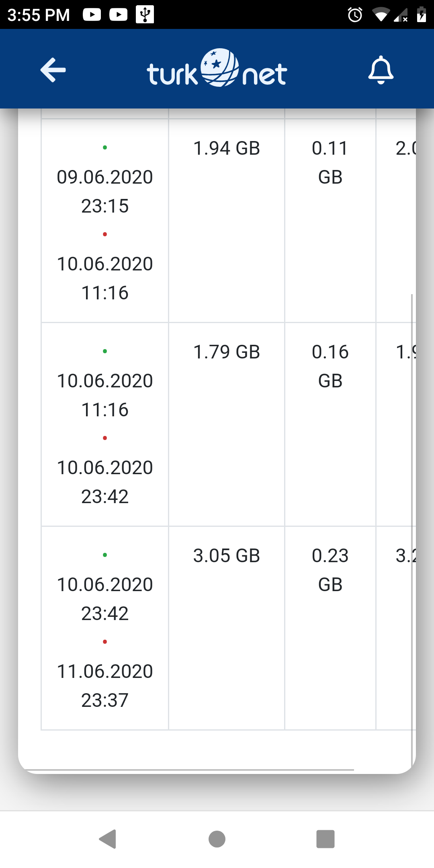Tap Android home circle button

[217, 839]
